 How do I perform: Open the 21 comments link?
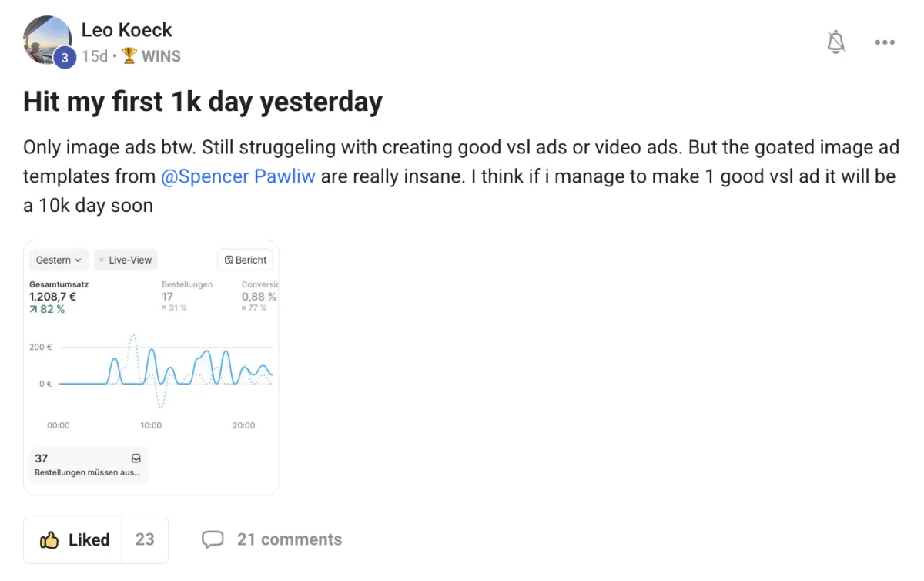(289, 539)
